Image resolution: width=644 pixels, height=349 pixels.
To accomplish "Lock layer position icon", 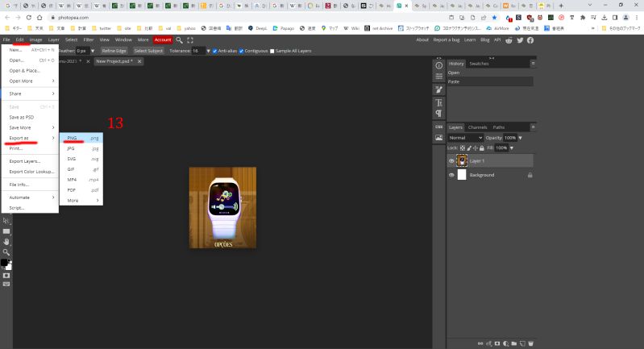I will pos(476,147).
